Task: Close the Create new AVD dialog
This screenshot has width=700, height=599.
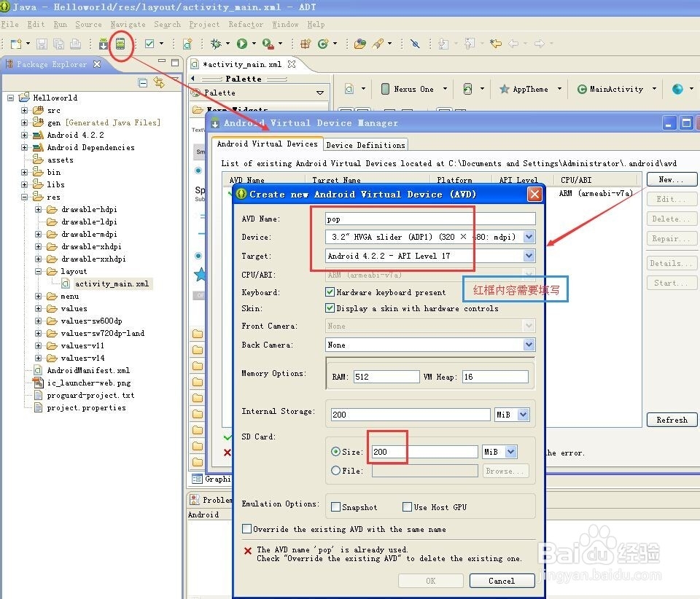Action: pyautogui.click(x=534, y=194)
